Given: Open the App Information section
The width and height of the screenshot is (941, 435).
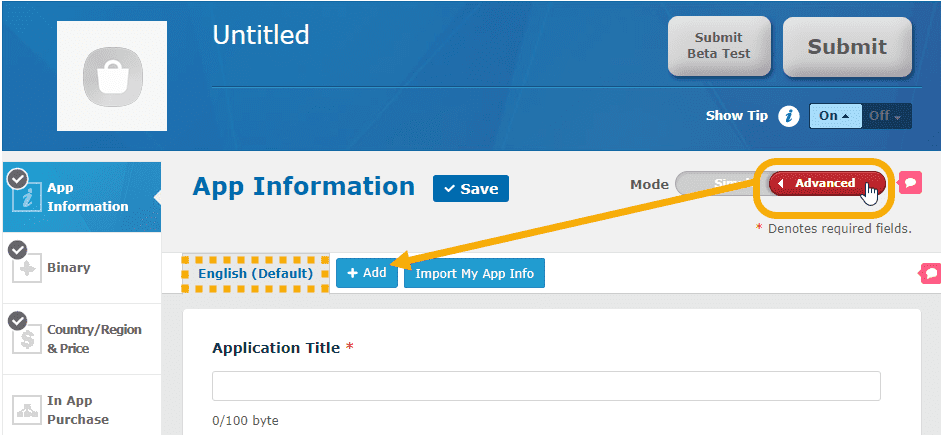Looking at the screenshot, I should tap(80, 197).
